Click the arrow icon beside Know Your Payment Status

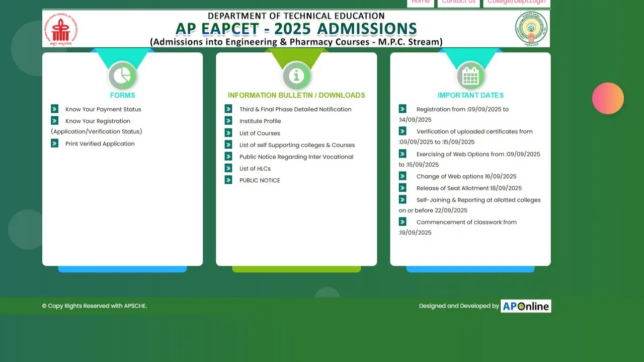pyautogui.click(x=54, y=108)
